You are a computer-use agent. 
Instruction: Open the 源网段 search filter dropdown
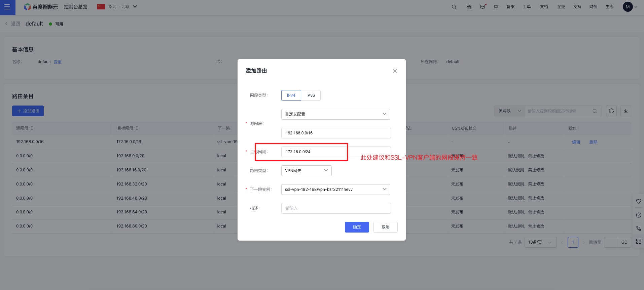pos(509,111)
